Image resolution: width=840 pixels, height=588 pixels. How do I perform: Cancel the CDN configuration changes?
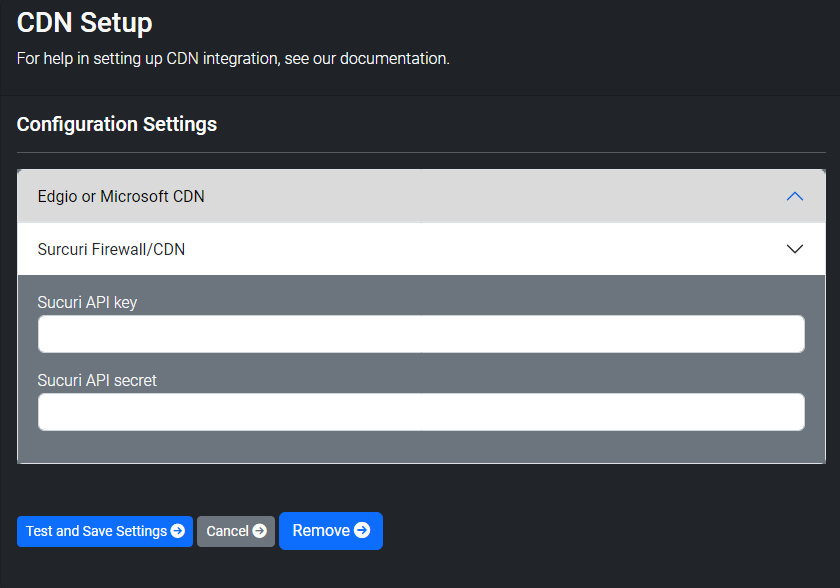click(x=236, y=531)
